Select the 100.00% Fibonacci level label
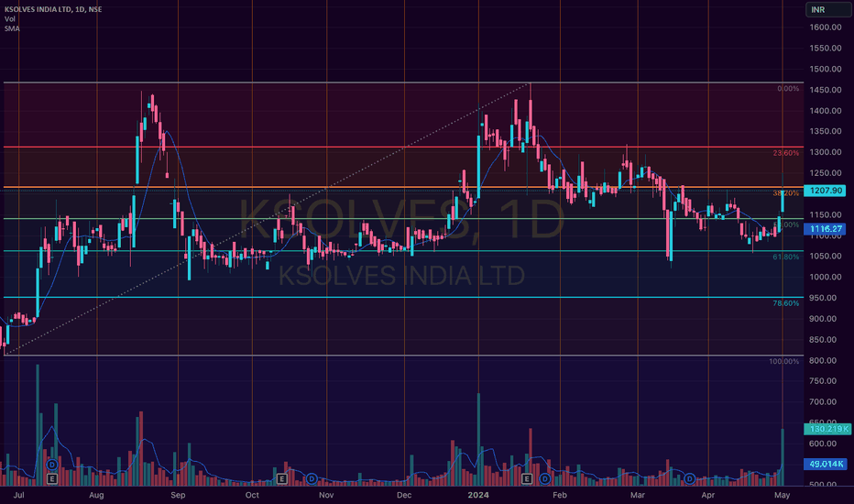 (x=784, y=362)
